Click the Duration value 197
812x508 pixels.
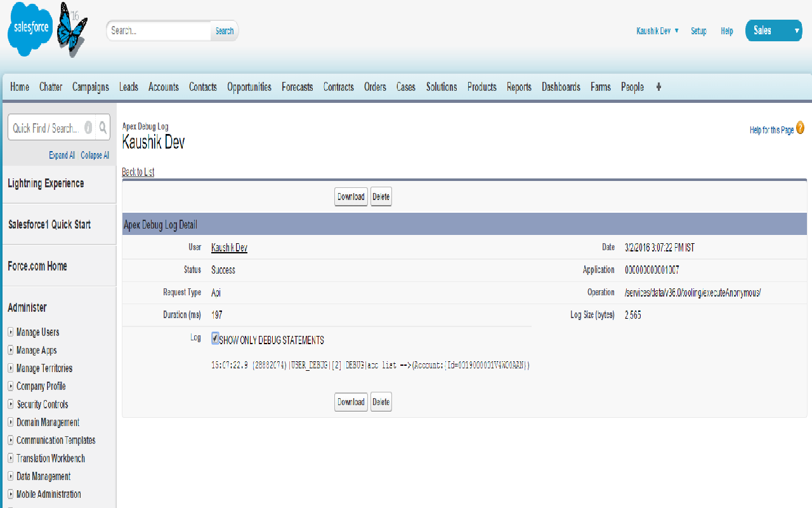(217, 315)
